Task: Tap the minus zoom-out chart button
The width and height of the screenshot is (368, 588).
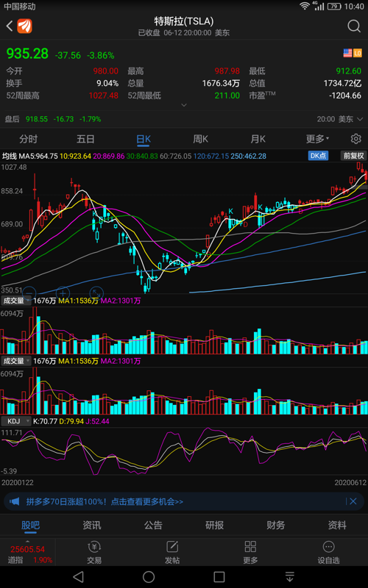Action: (x=29, y=293)
